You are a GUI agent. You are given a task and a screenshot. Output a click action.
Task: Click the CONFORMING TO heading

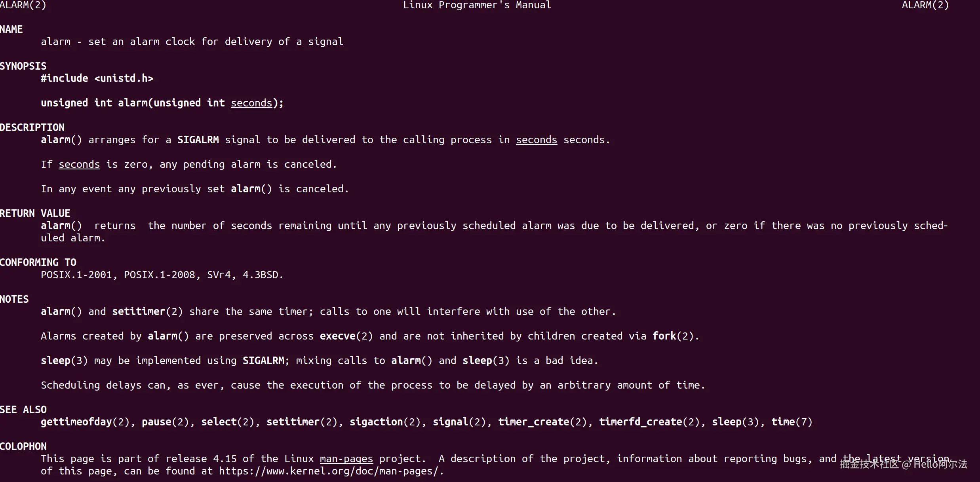pos(38,262)
